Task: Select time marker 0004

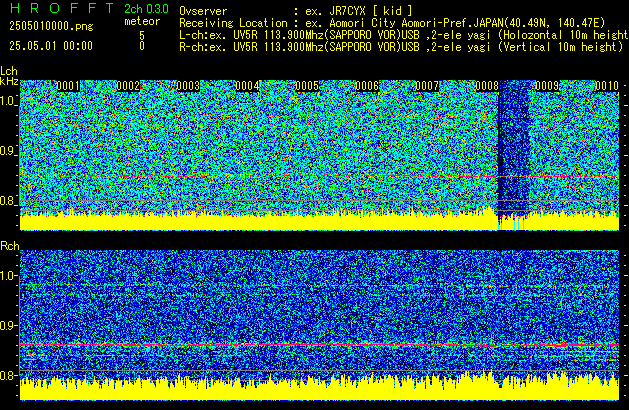Action: click(x=248, y=86)
